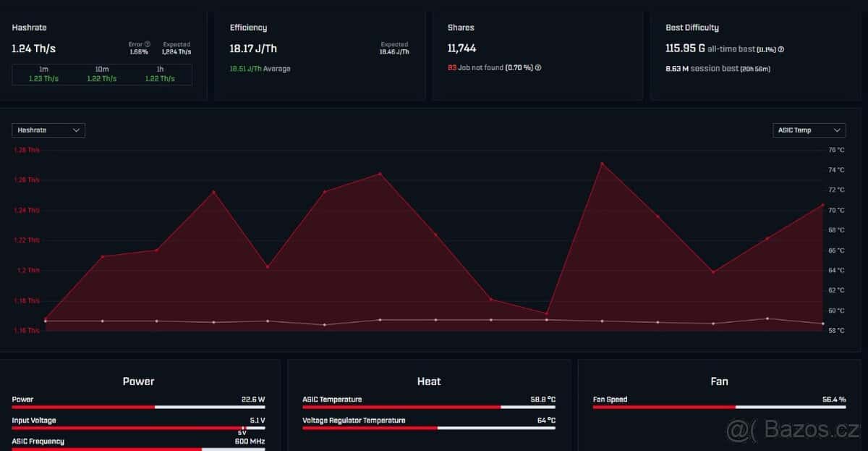Click the 18.17 J/Th efficiency value
Image resolution: width=868 pixels, height=451 pixels.
(253, 49)
